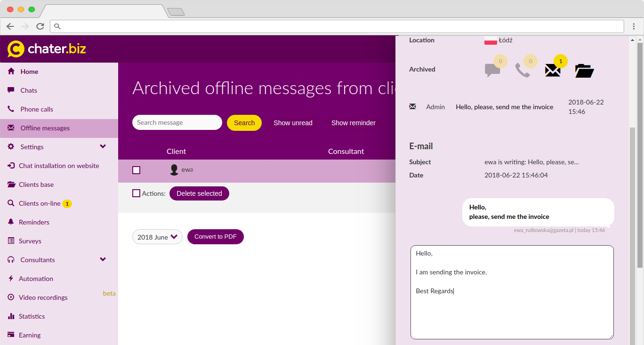
Task: Click the subject 'ewa is writing: Hello...'
Action: 531,162
